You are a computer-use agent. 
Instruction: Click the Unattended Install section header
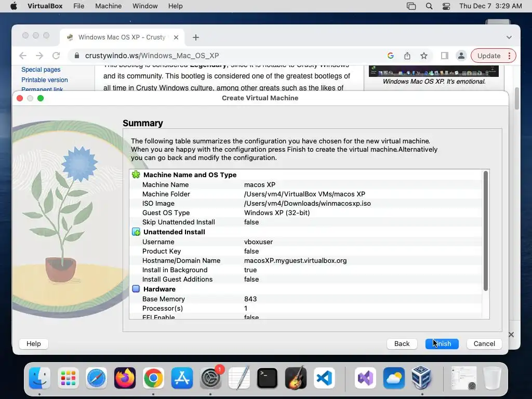(174, 232)
